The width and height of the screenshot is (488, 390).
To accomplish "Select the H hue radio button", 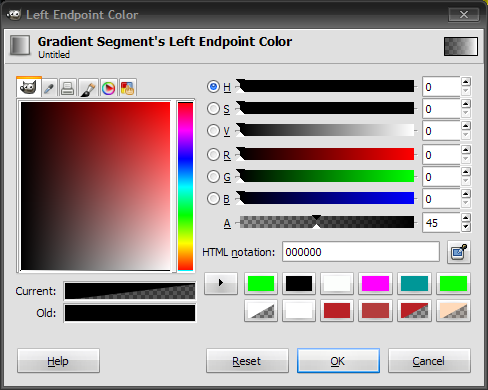I will coord(213,87).
